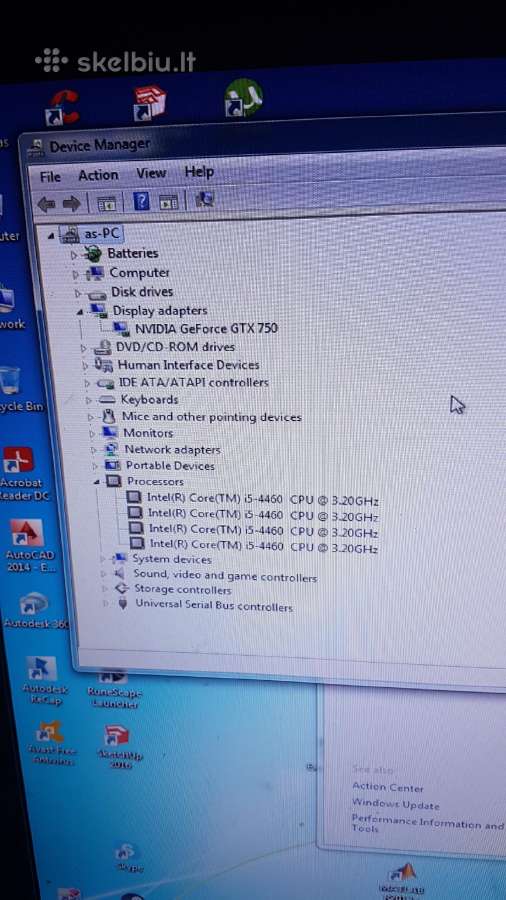The height and width of the screenshot is (900, 506).
Task: Select the Portable Devices tree item
Action: [x=170, y=465]
